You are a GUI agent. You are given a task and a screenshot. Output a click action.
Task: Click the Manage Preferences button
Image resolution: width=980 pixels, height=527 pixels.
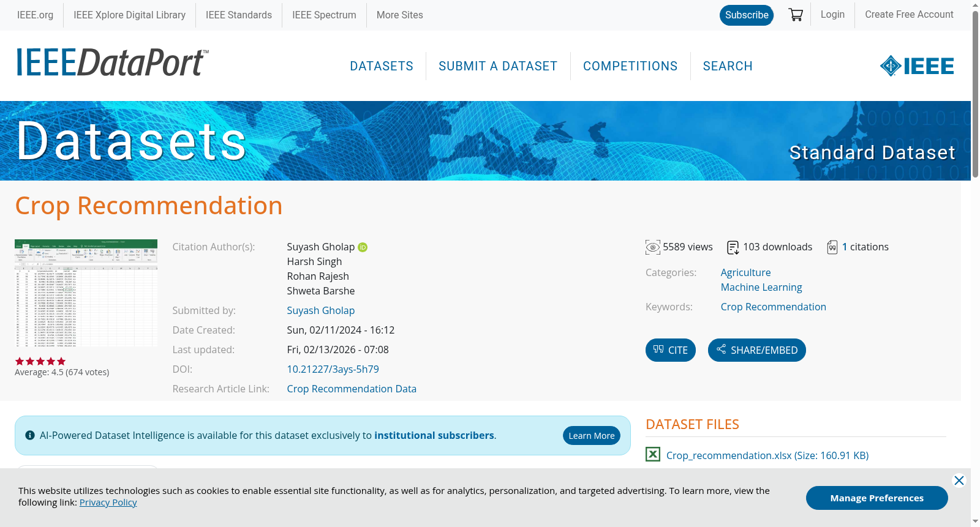(877, 498)
